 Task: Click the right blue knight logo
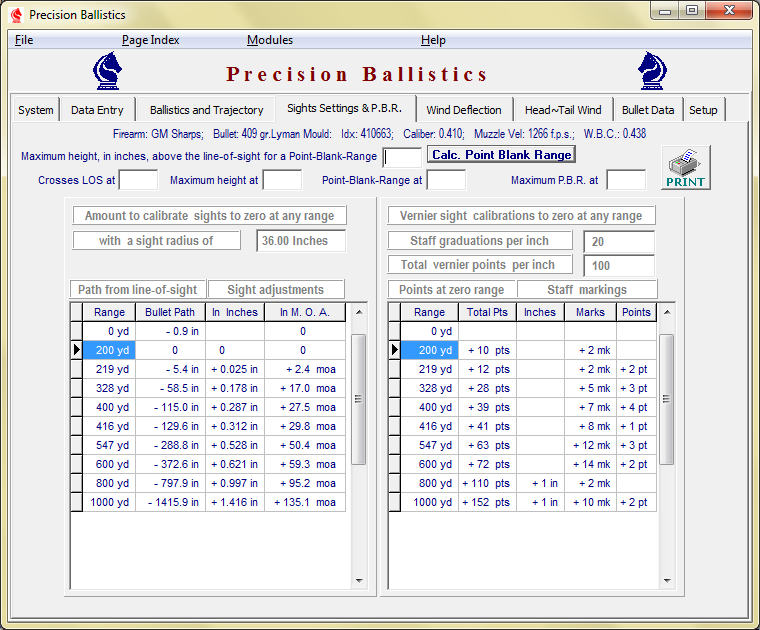coord(652,71)
